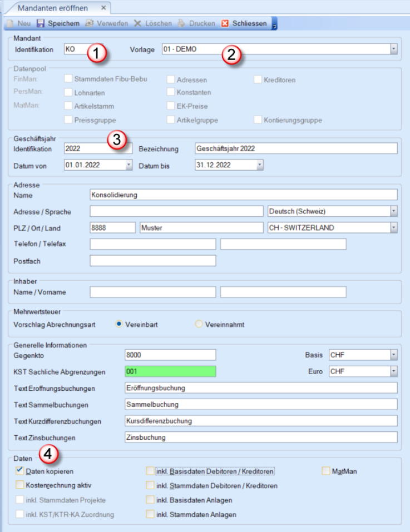
Task: Click the Bezeichnung field Geschäftsjahr 2022
Action: [x=296, y=148]
